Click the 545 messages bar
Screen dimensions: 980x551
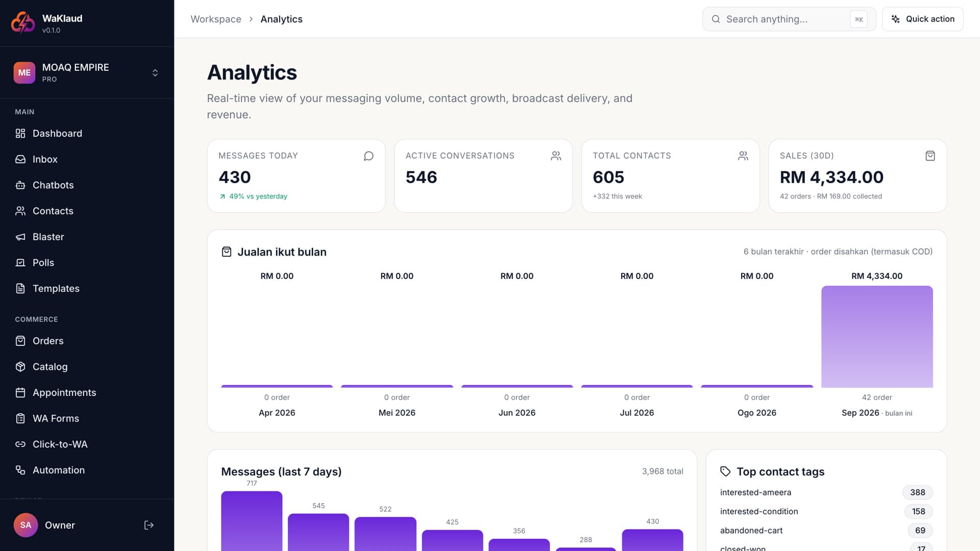(318, 532)
